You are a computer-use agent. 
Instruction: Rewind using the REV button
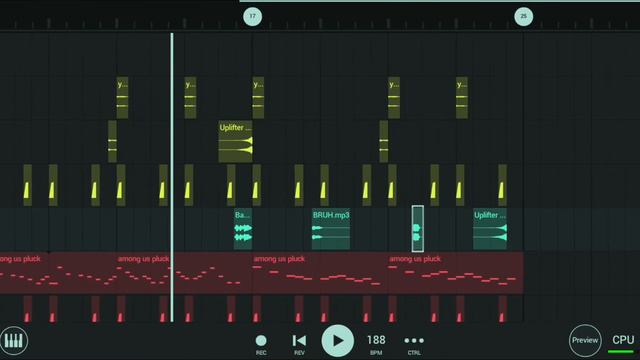[299, 344]
